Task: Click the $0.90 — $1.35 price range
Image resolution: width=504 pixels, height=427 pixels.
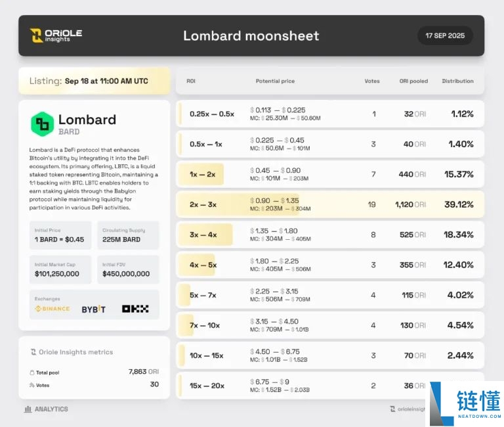Action: 274,201
